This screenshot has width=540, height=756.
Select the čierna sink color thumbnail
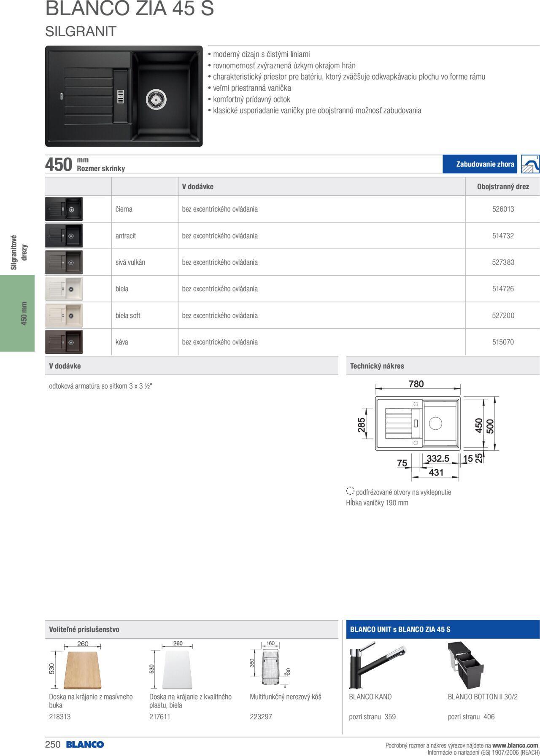pos(64,209)
